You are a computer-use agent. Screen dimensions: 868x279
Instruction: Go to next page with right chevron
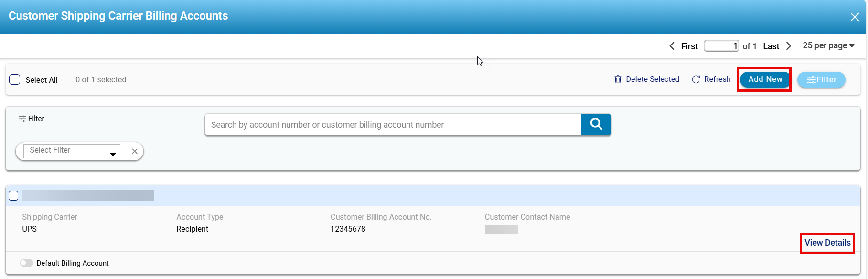pos(789,46)
